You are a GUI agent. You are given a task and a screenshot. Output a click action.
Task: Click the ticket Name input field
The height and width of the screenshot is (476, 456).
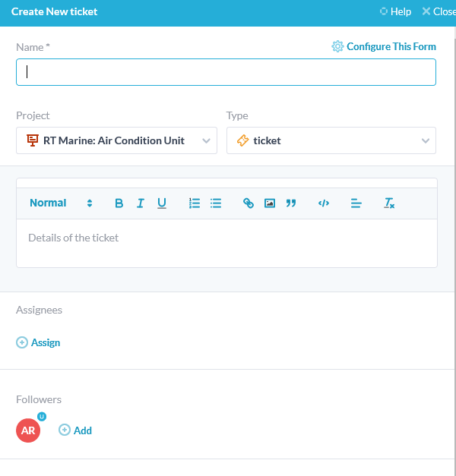click(x=226, y=72)
